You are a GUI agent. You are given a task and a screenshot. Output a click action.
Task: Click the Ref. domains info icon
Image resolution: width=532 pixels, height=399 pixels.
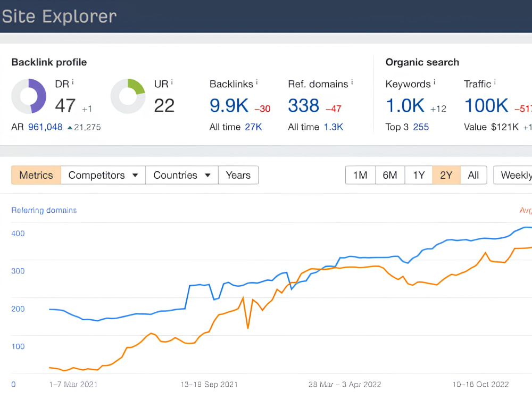[352, 82]
